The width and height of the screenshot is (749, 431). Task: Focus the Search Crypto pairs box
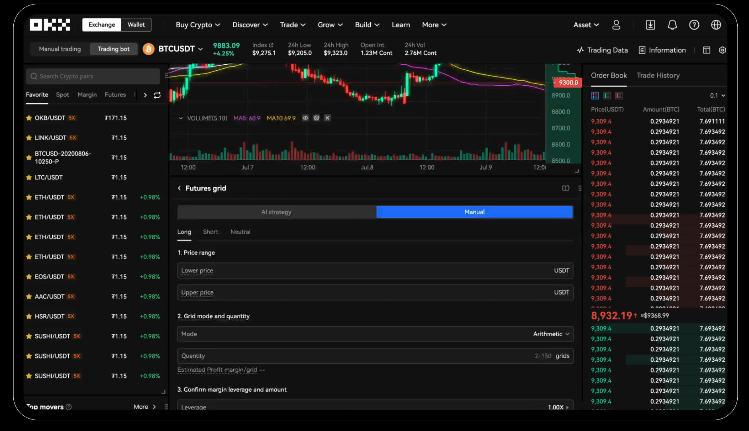coord(93,76)
